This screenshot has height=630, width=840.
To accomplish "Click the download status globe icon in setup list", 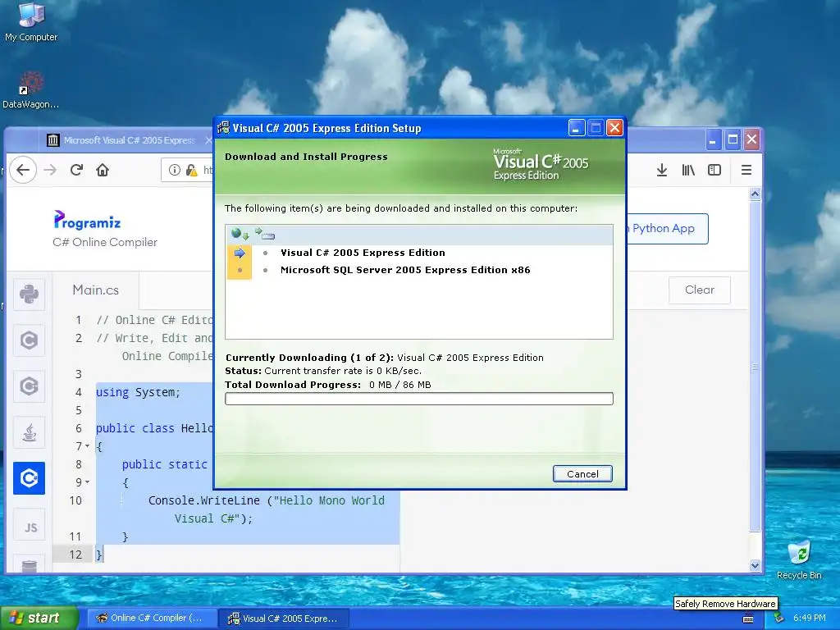I will pos(240,234).
